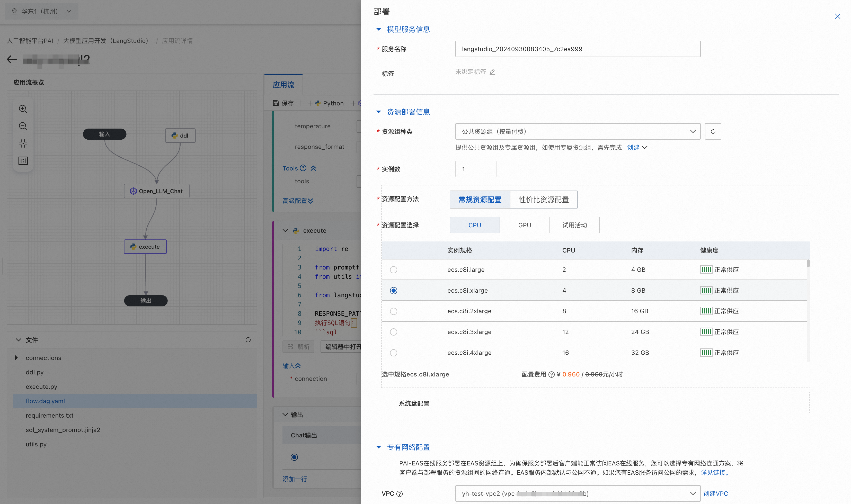Click the fit-to-view canvas icon
Viewport: 851px width, 504px height.
23,144
